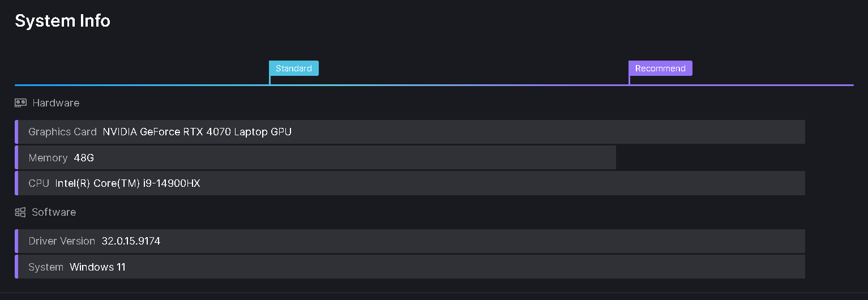Click the Graphics Card label
This screenshot has height=300, width=868.
click(62, 132)
